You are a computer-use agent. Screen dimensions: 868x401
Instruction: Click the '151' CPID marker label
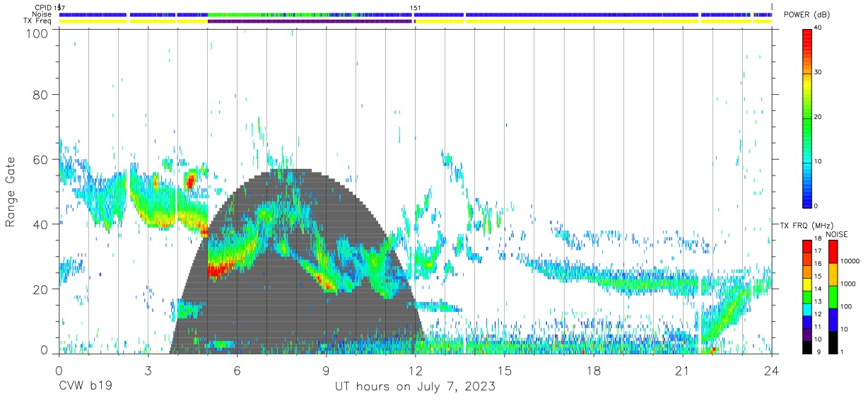tap(416, 8)
